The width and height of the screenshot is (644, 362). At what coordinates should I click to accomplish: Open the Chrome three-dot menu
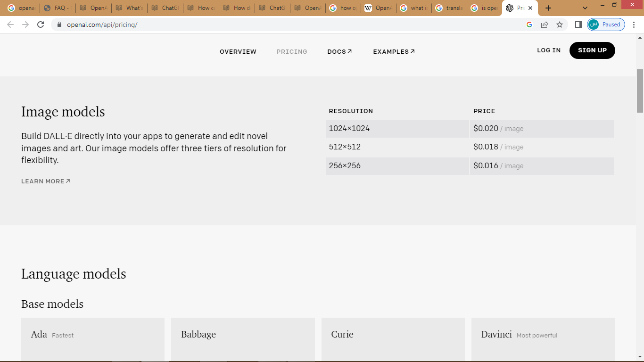634,25
